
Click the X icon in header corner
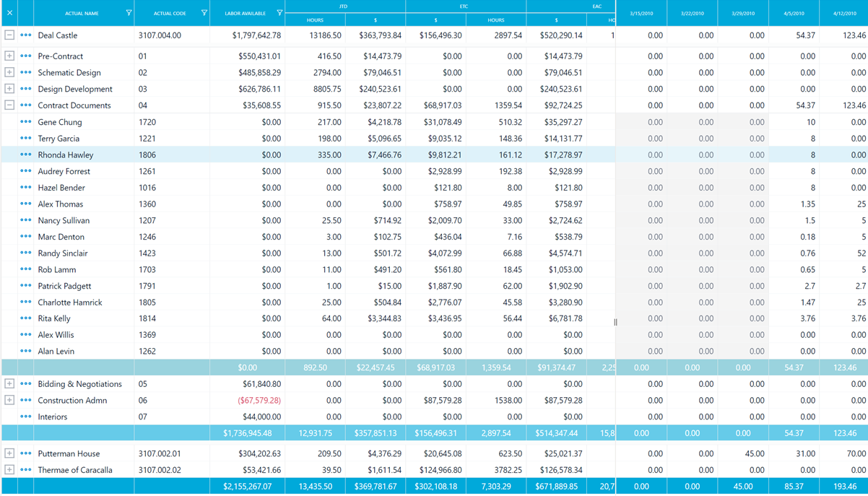[9, 13]
